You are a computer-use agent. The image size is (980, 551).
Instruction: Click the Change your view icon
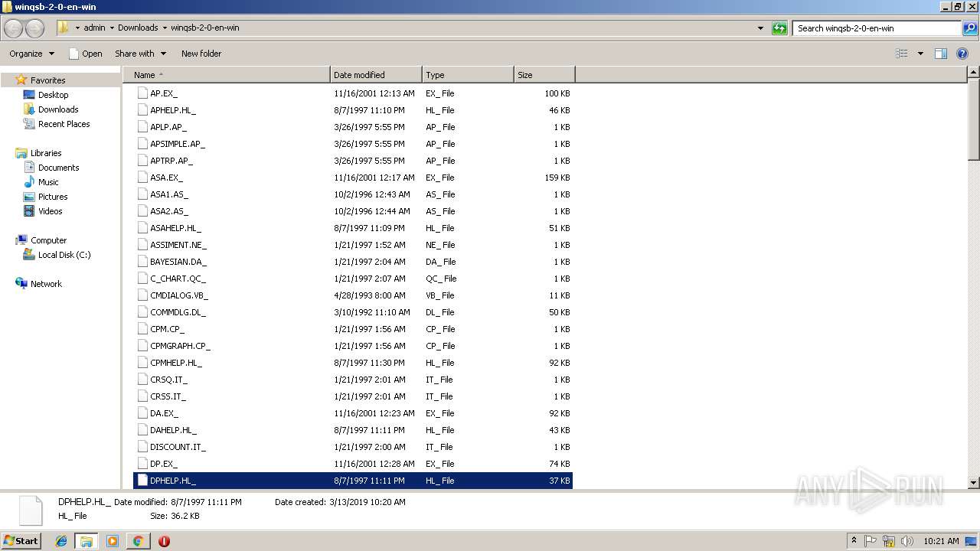[902, 54]
